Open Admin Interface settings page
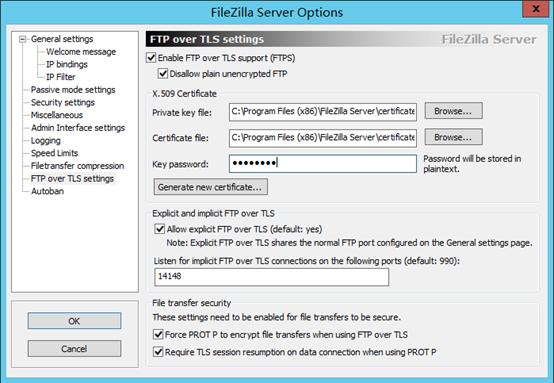The width and height of the screenshot is (554, 383). pyautogui.click(x=78, y=128)
